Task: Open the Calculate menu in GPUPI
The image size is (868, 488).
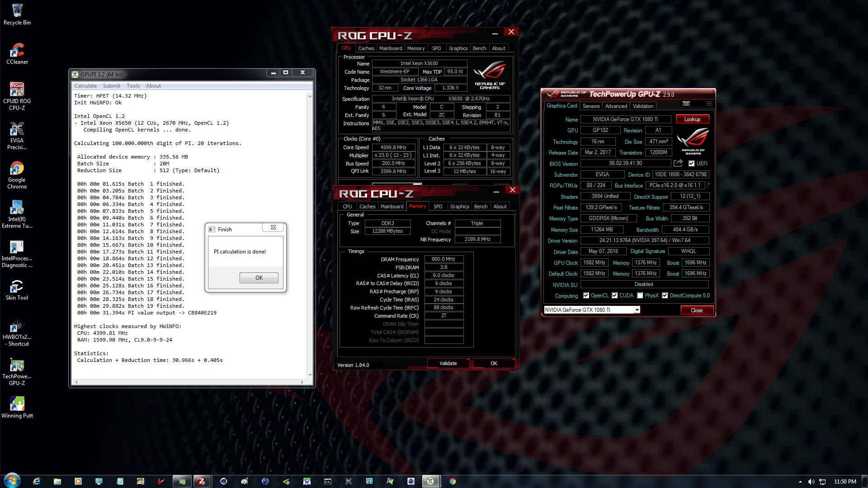Action: 85,86
